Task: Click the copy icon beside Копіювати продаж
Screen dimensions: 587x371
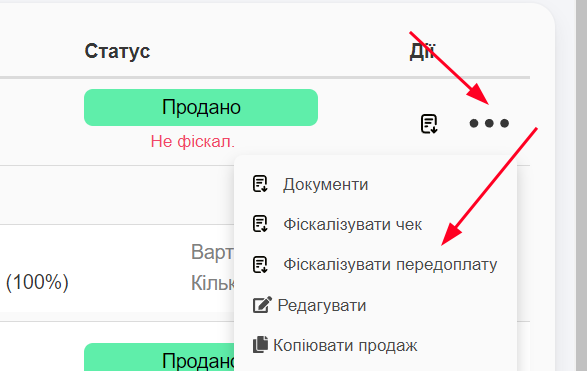Action: pos(260,344)
